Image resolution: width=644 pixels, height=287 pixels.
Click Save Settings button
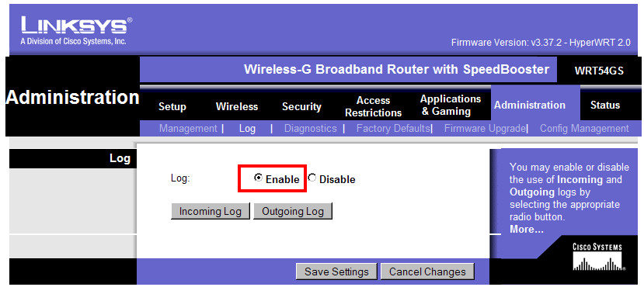click(x=336, y=271)
